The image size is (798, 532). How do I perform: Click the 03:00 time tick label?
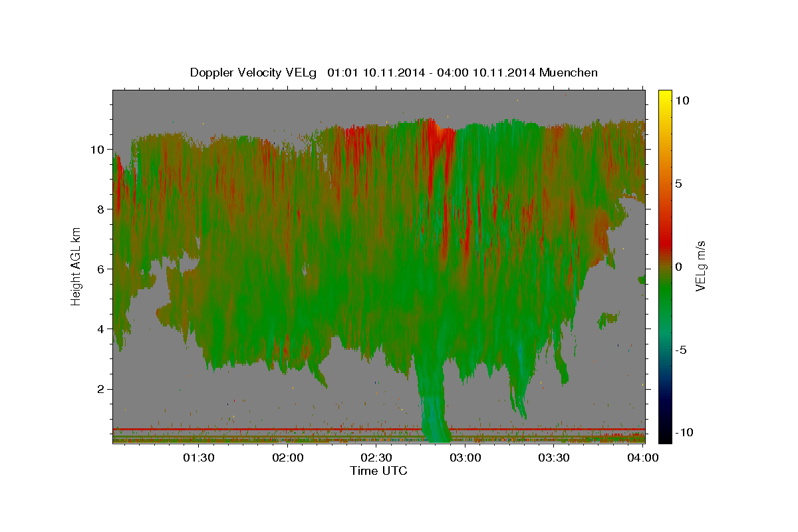(465, 458)
